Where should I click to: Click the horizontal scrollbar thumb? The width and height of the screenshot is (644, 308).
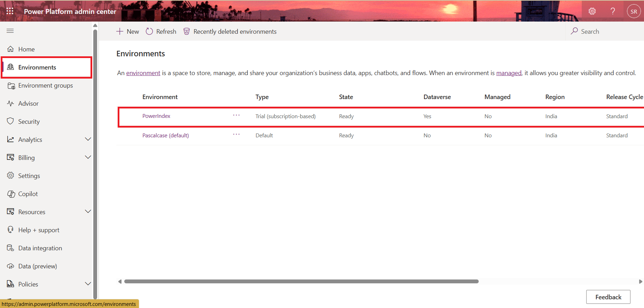tap(301, 282)
